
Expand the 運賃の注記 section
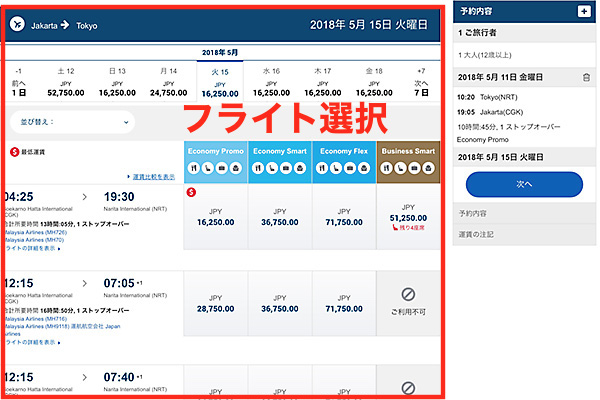524,234
